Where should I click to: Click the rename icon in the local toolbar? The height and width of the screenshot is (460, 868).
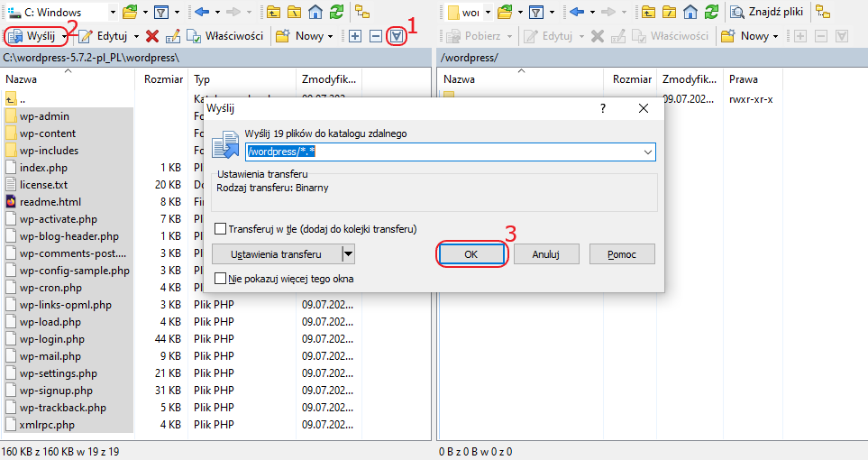(x=173, y=36)
